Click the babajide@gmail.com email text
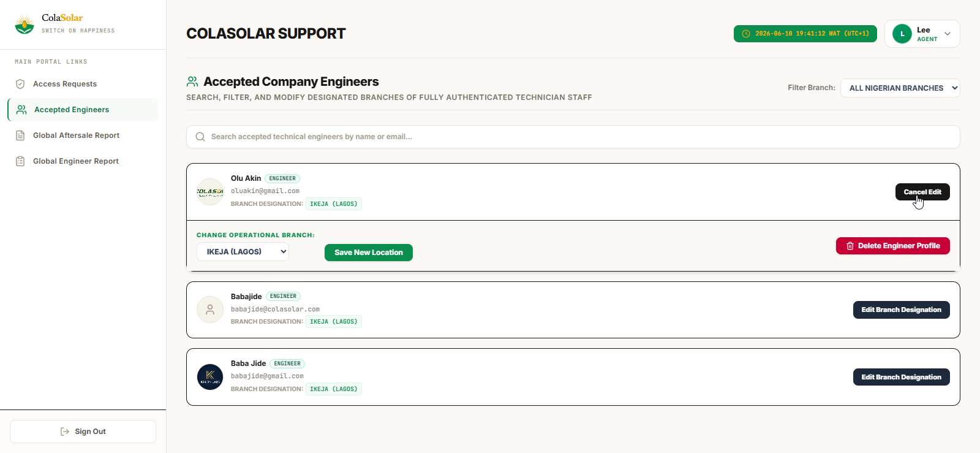The width and height of the screenshot is (980, 453). pyautogui.click(x=267, y=376)
